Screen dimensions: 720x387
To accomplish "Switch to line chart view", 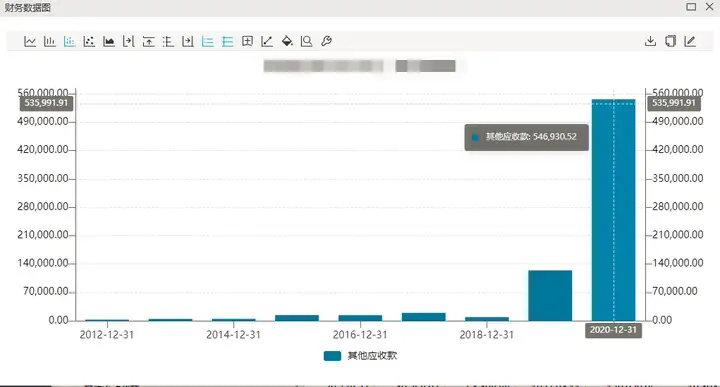I will pyautogui.click(x=30, y=41).
